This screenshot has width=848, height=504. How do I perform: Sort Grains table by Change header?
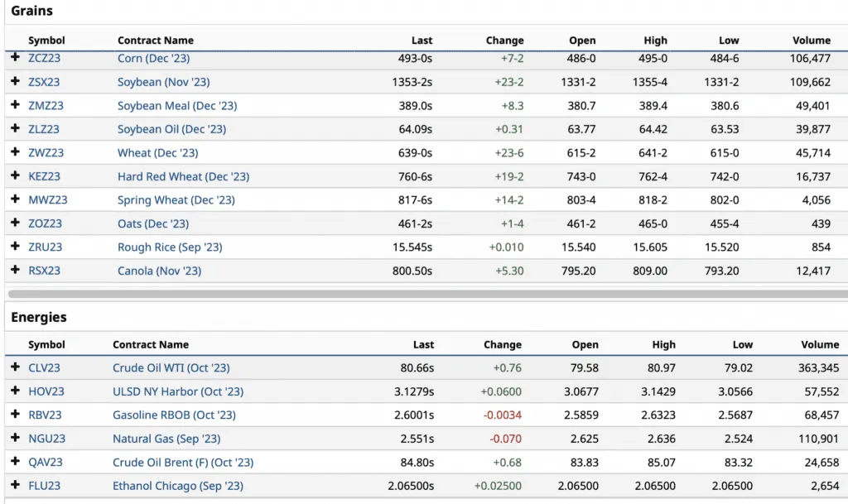(504, 40)
